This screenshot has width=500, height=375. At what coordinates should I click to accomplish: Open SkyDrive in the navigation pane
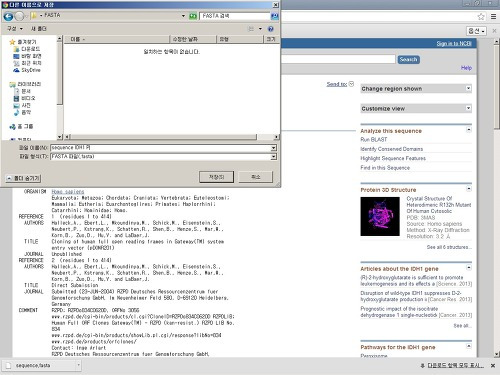pos(27,70)
